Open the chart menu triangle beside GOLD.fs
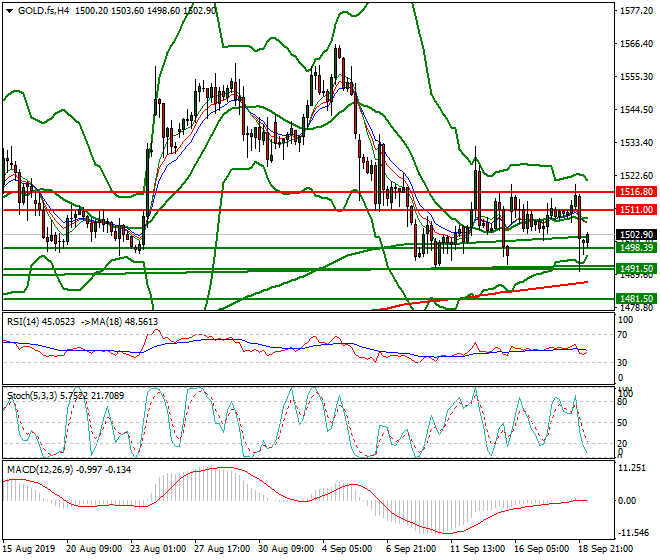Screen dimensions: 660x560 coord(10,11)
